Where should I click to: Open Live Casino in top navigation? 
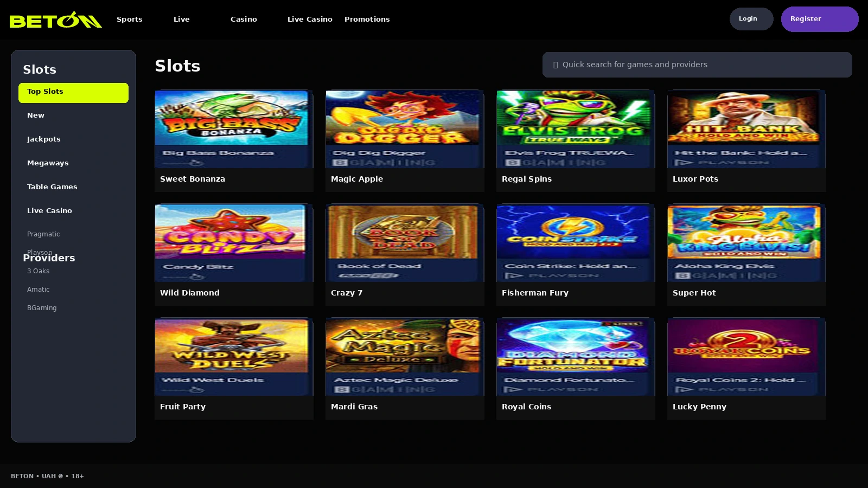click(x=310, y=19)
